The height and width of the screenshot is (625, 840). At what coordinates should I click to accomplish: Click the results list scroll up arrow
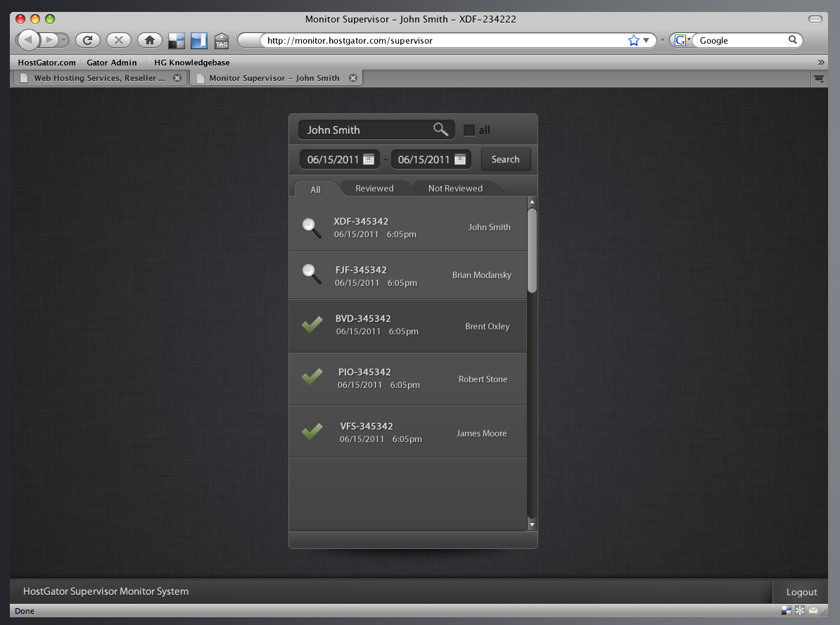click(532, 201)
